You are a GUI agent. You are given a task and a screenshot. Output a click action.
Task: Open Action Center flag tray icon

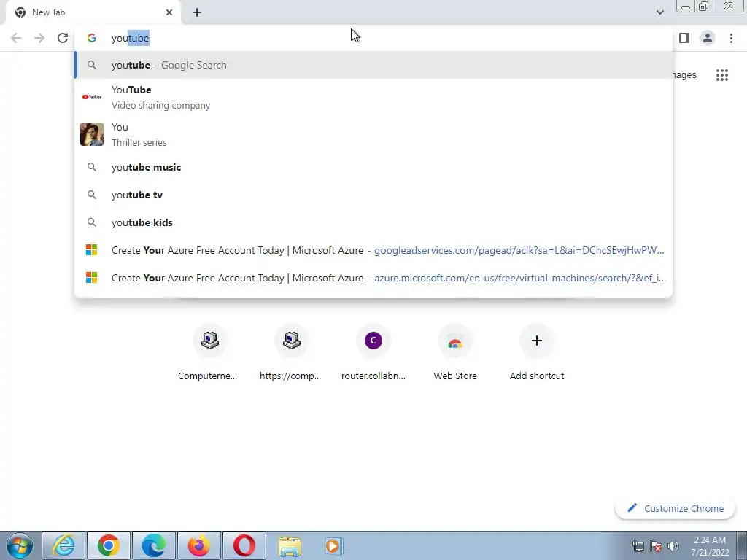tap(656, 545)
